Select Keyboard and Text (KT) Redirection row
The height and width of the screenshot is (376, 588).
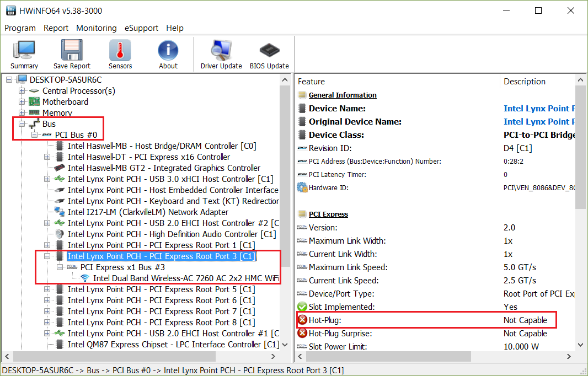click(173, 201)
